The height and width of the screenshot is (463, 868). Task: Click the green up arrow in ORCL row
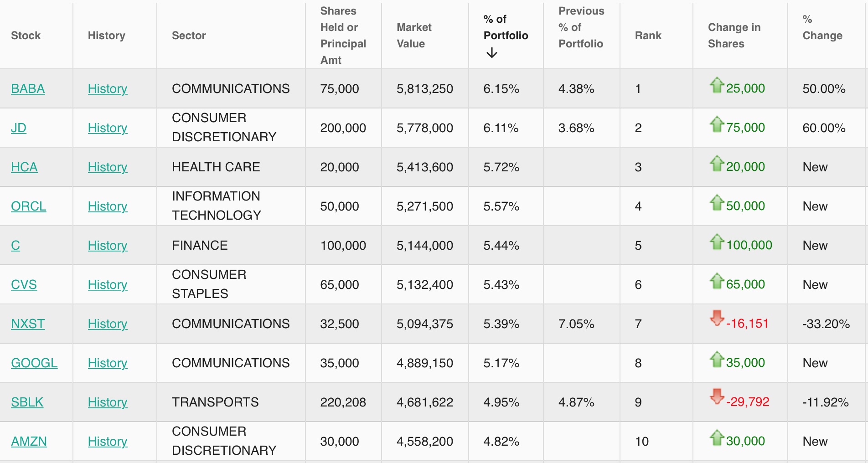717,202
